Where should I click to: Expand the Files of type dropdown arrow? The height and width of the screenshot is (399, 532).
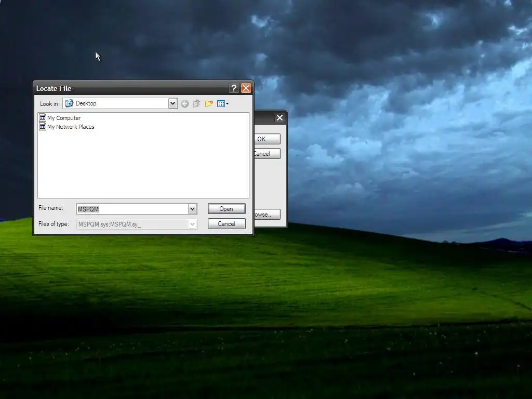[x=192, y=224]
